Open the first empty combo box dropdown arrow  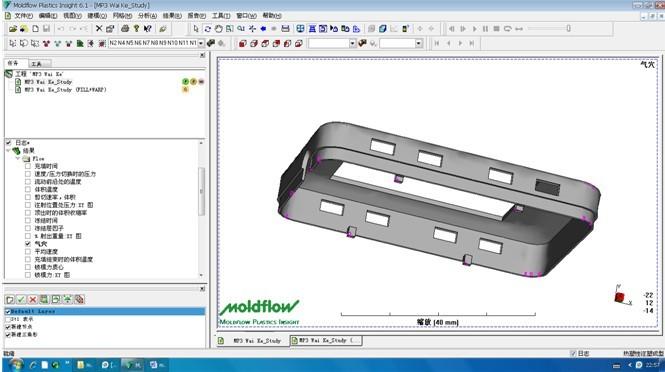tap(352, 43)
